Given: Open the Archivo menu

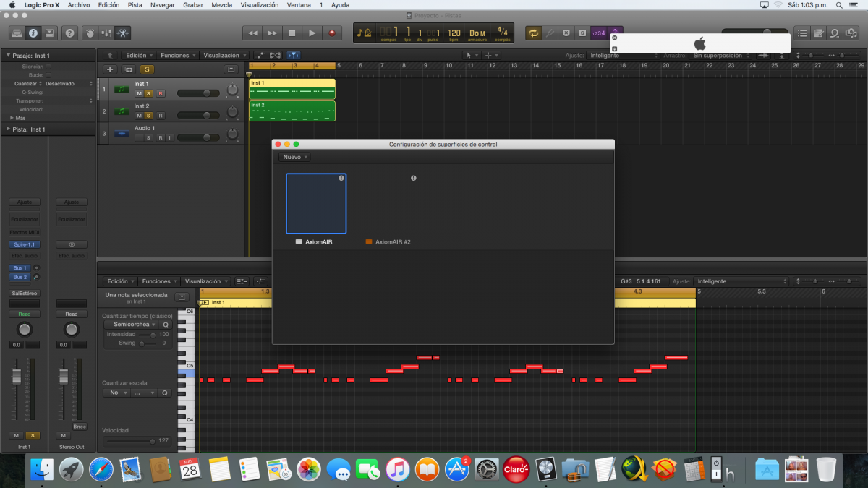Looking at the screenshot, I should pos(79,4).
